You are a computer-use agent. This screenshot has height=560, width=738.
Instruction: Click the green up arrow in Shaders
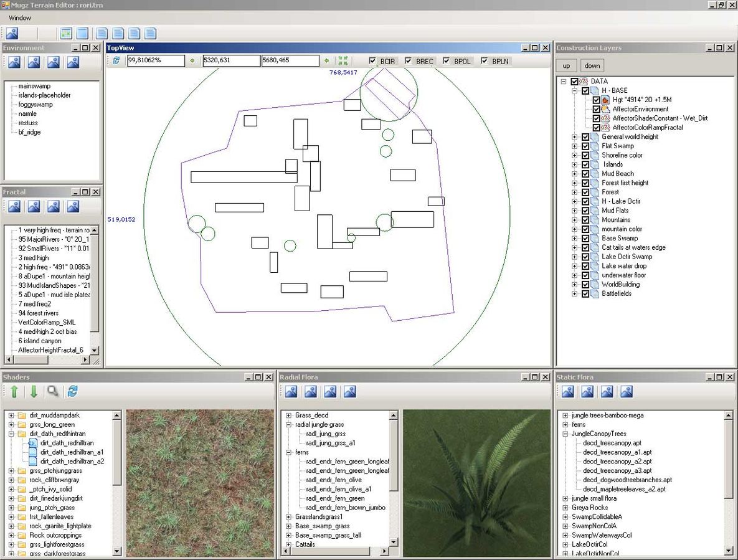click(x=14, y=391)
